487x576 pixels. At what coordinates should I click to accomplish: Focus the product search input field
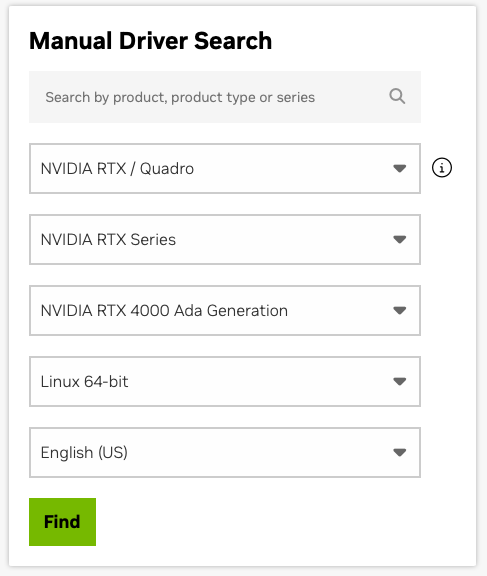click(225, 97)
